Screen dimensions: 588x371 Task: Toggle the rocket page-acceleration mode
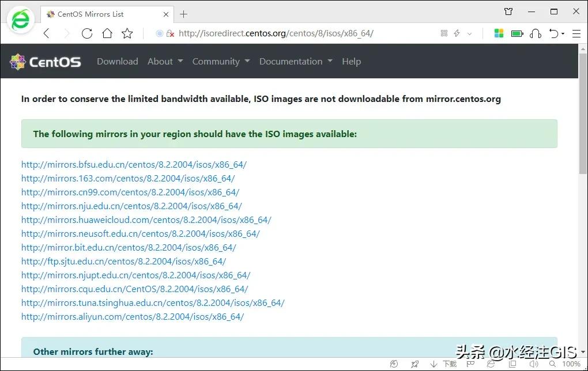414,364
